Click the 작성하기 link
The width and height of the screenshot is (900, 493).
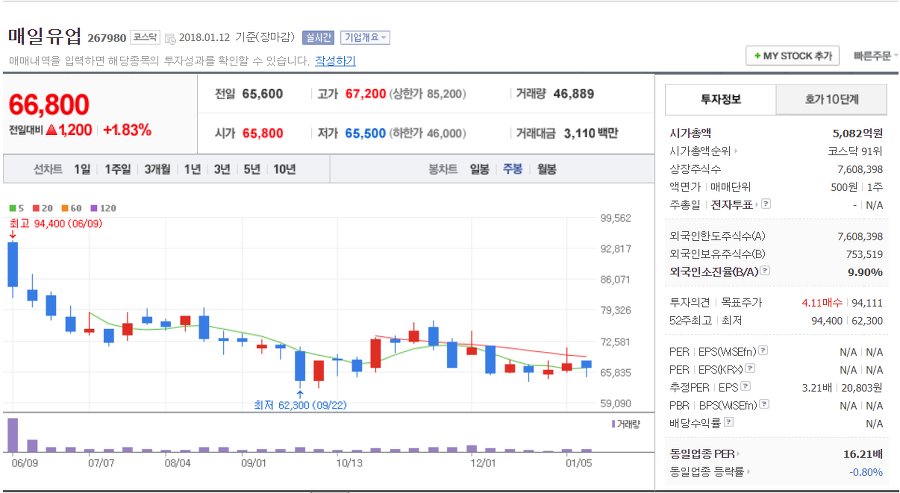click(x=335, y=60)
